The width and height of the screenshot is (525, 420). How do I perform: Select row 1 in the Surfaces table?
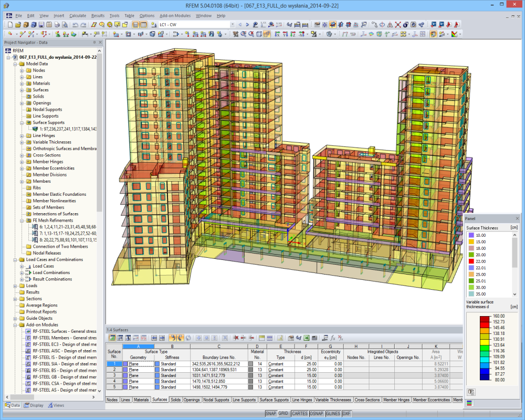114,363
